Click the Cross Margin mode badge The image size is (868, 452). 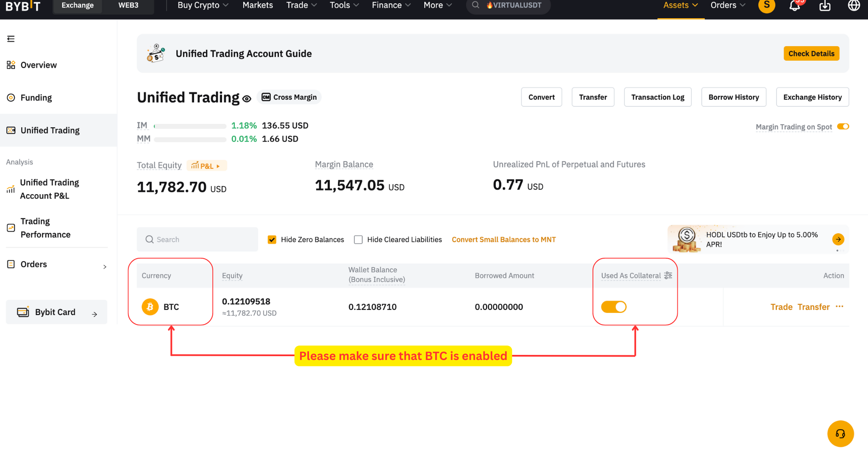pos(289,97)
